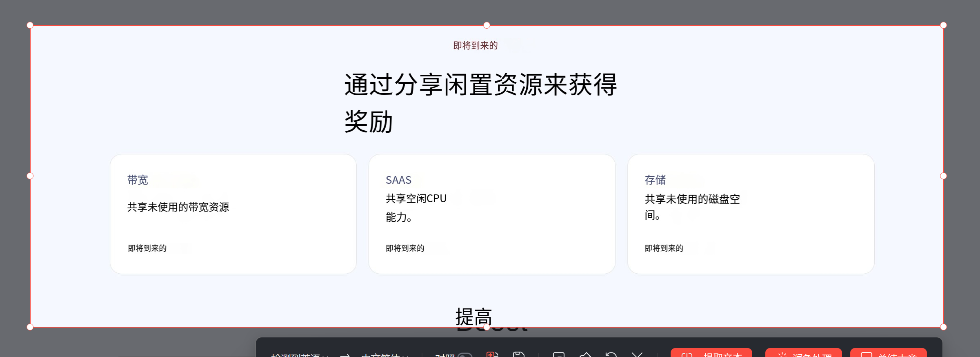Click the heading 通过分享闲置资源来获得奖励

pyautogui.click(x=480, y=103)
